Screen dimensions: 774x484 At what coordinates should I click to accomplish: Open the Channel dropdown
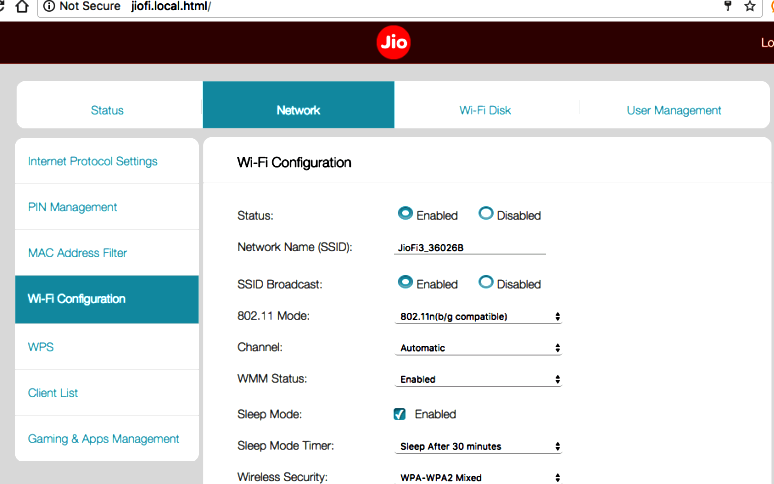tap(478, 348)
